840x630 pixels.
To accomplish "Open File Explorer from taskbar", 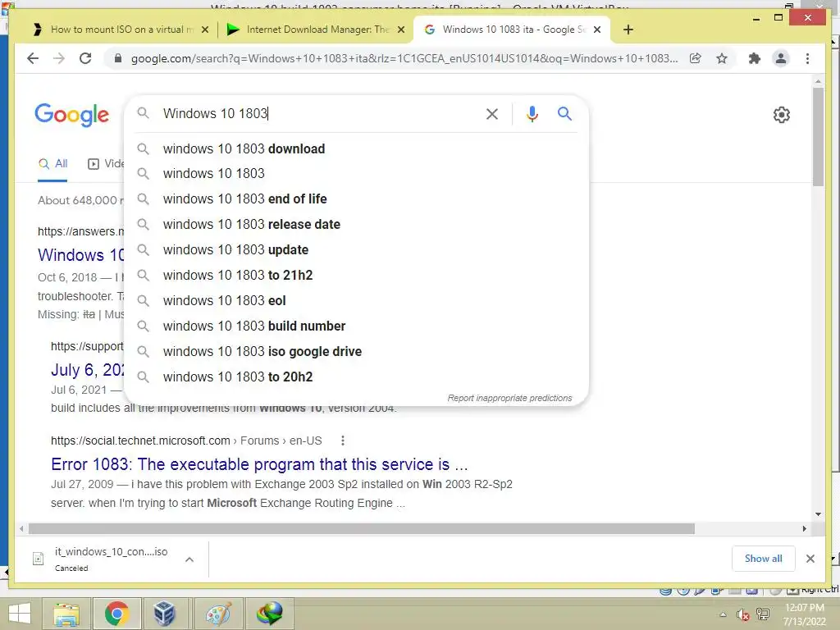I will 66,614.
